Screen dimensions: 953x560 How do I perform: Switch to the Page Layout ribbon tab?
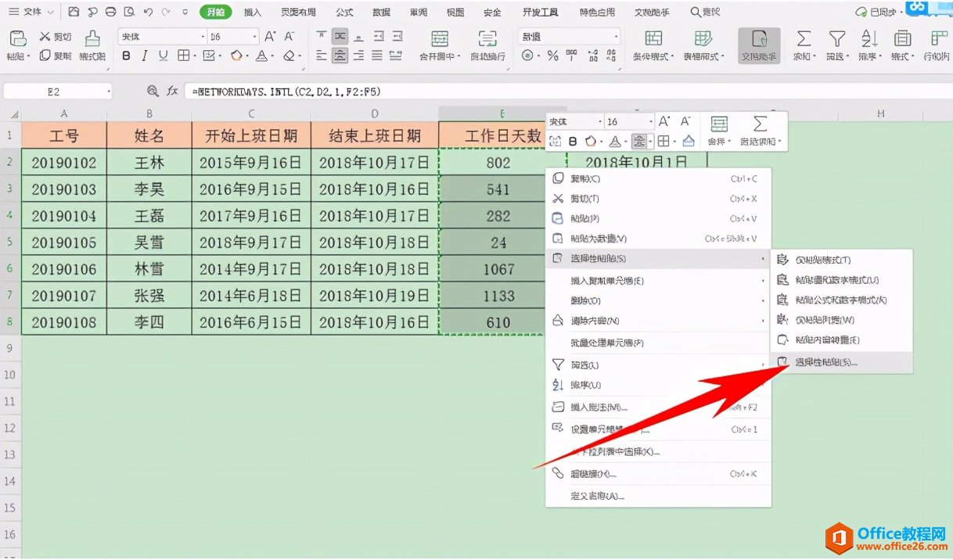pos(298,12)
